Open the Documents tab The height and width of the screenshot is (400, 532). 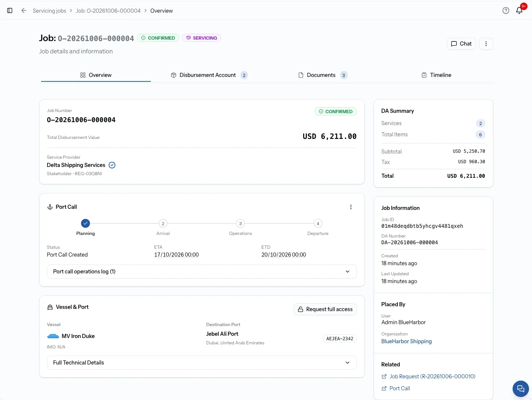(x=323, y=75)
